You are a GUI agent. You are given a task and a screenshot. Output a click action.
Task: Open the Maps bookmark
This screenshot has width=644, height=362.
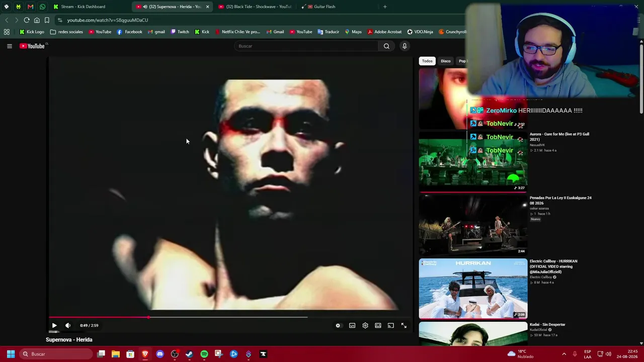(353, 32)
